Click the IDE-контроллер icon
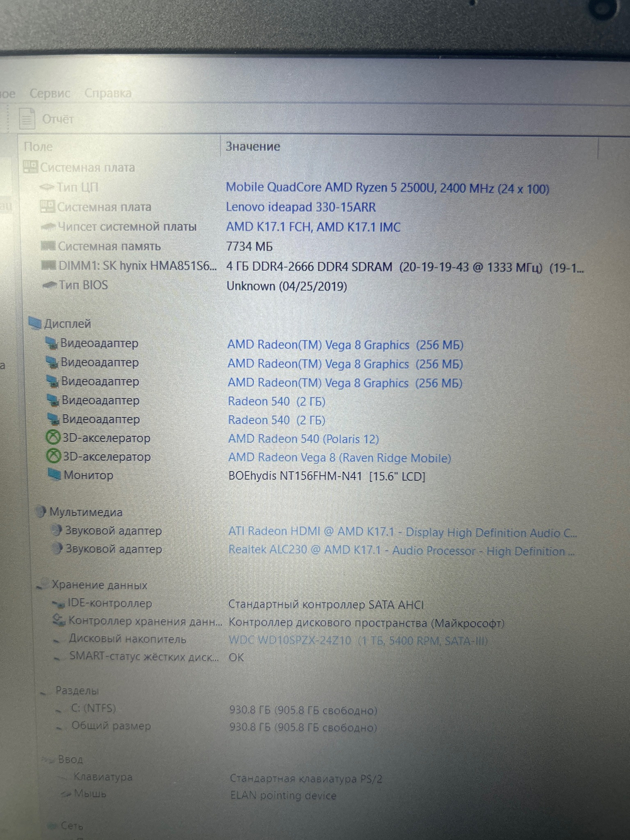This screenshot has height=840, width=630. point(57,603)
